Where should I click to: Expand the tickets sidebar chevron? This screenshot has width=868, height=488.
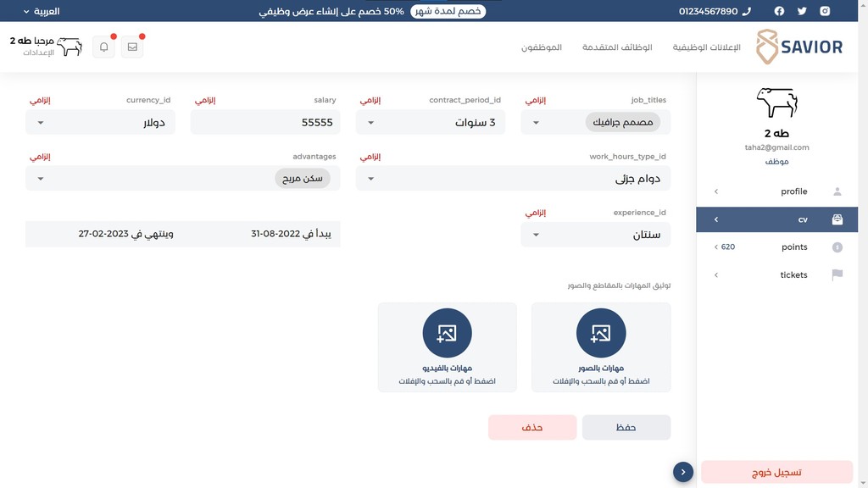pos(715,275)
